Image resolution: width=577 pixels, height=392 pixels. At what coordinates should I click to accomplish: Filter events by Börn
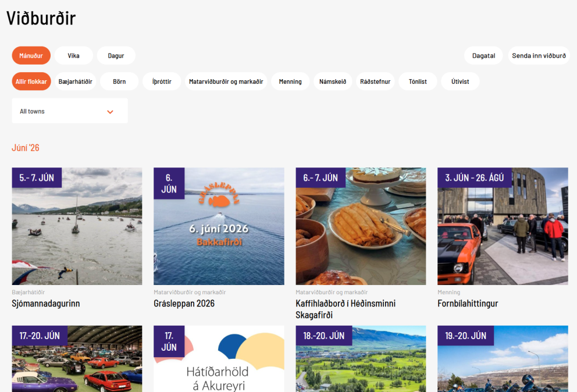(x=119, y=81)
